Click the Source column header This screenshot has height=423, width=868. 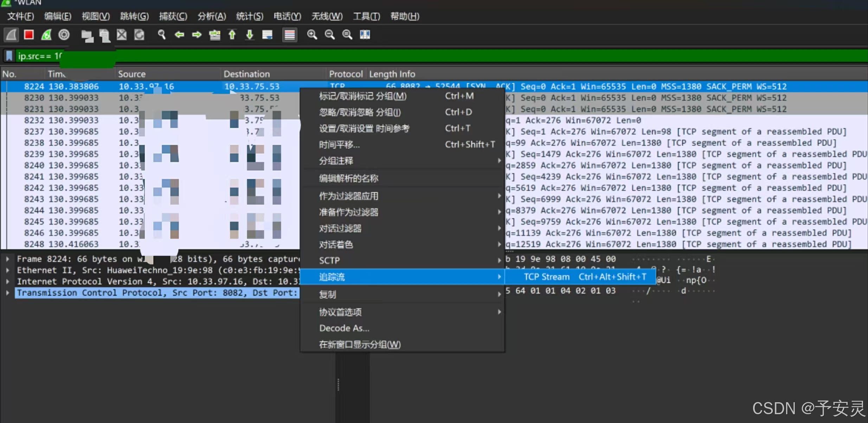click(132, 74)
